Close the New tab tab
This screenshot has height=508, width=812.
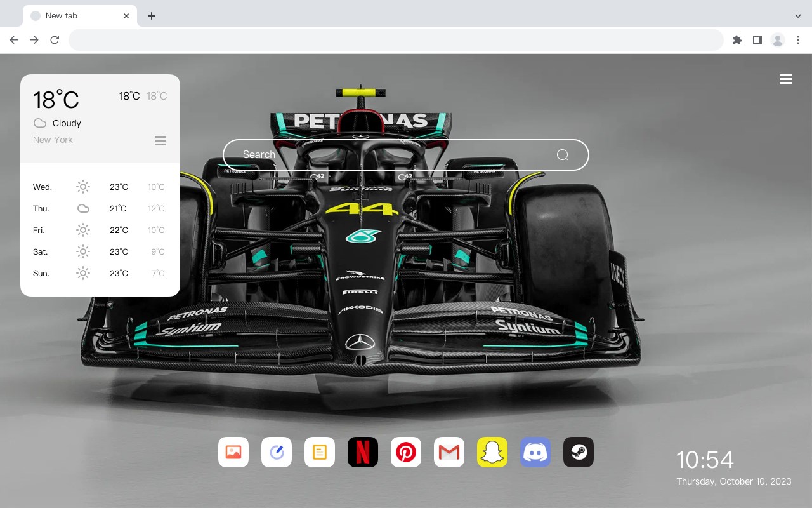(126, 16)
